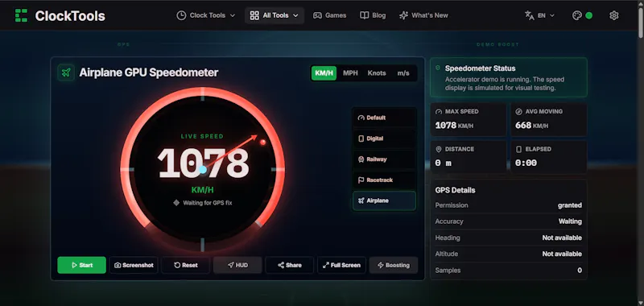Click the Altitude 'Not available' value
Image resolution: width=644 pixels, height=306 pixels.
(x=562, y=254)
